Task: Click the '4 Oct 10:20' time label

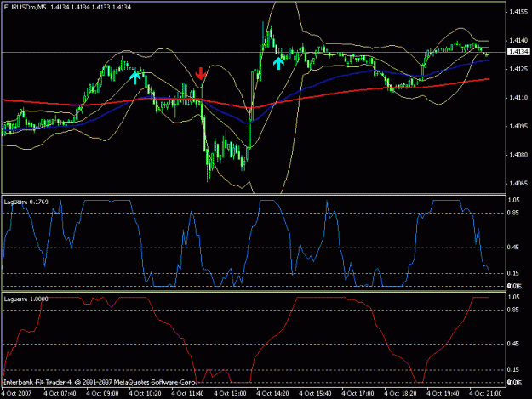Action: tap(146, 394)
